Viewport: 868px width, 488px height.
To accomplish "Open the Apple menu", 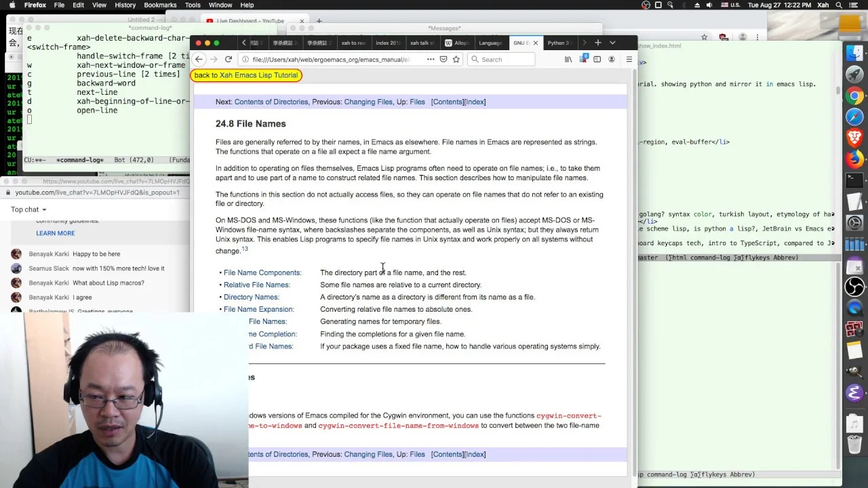I will [x=12, y=5].
